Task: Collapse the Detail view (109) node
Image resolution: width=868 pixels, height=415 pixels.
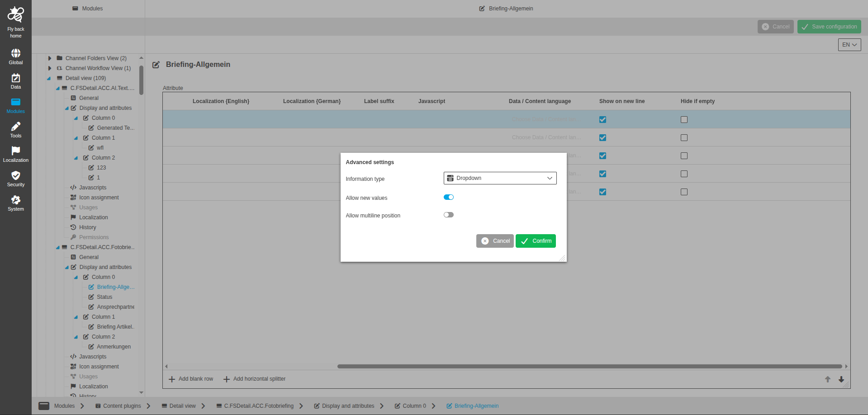Action: click(49, 78)
